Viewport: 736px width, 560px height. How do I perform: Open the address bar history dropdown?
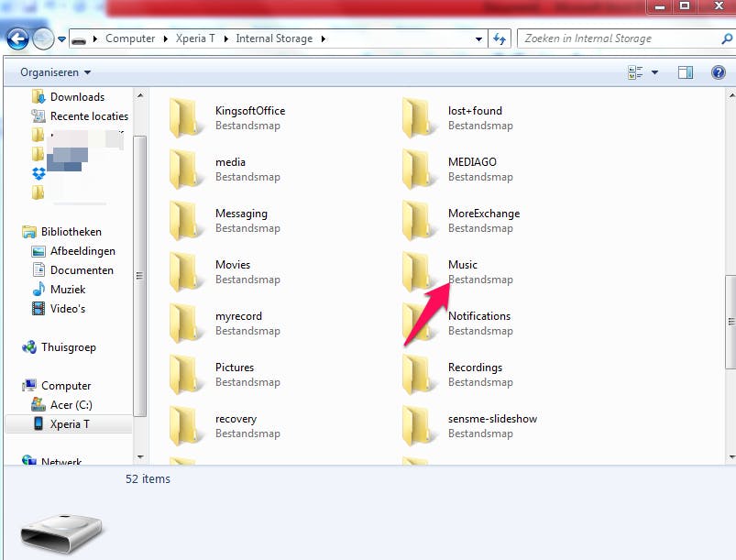pyautogui.click(x=478, y=39)
